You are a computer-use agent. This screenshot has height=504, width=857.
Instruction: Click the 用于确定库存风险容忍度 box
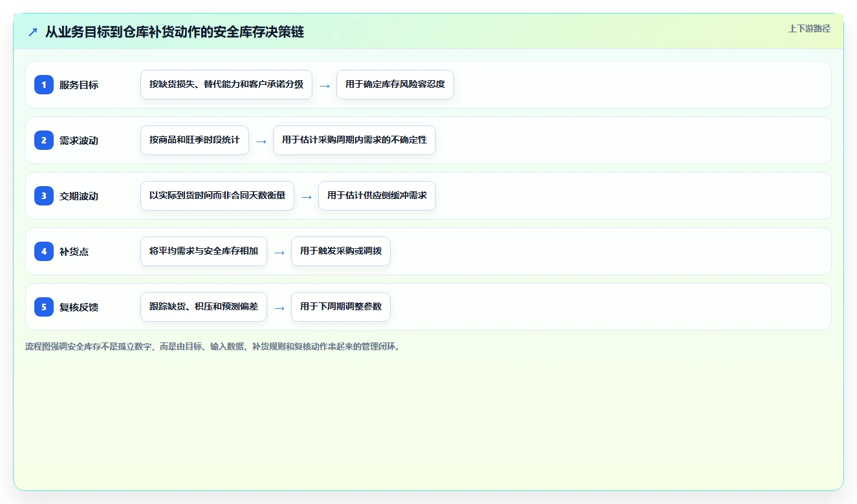pyautogui.click(x=395, y=85)
